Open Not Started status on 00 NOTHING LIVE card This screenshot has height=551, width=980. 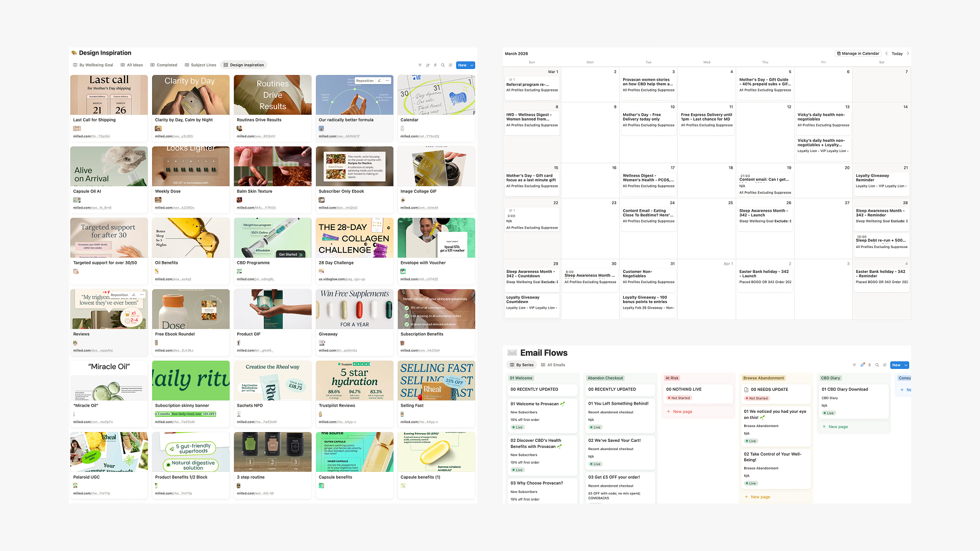point(679,398)
